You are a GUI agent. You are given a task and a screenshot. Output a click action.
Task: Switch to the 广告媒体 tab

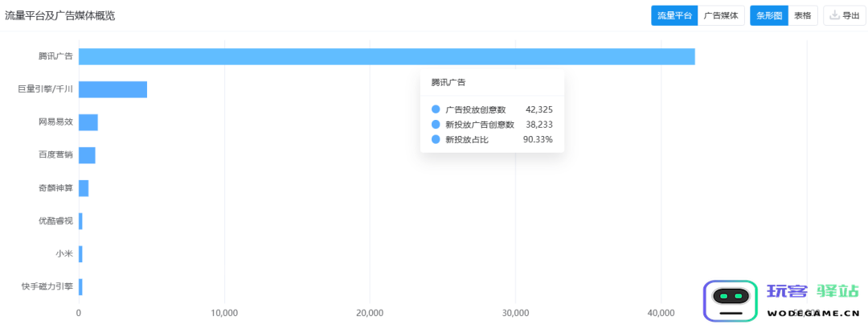click(721, 15)
